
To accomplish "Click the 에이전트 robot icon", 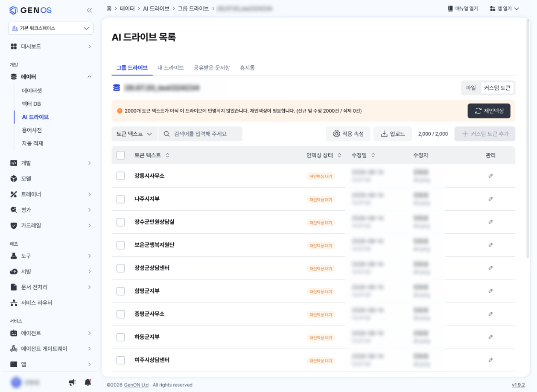I will tap(14, 333).
